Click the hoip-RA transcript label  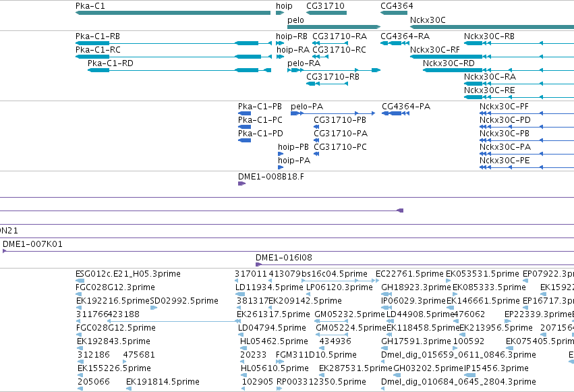293,50
